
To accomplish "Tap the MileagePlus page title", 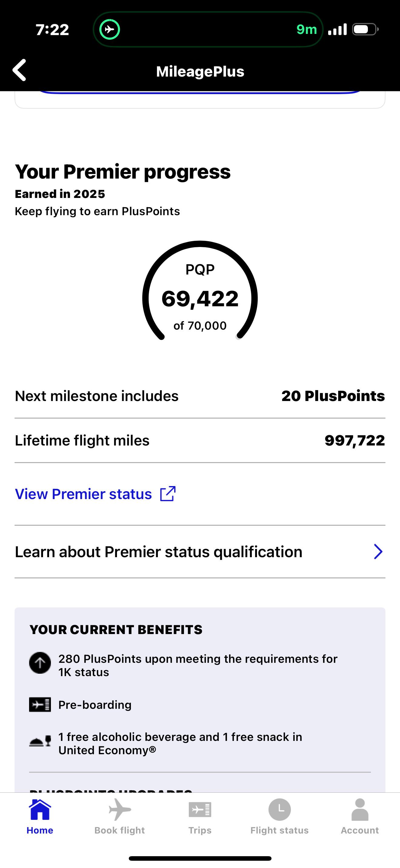I will point(200,71).
